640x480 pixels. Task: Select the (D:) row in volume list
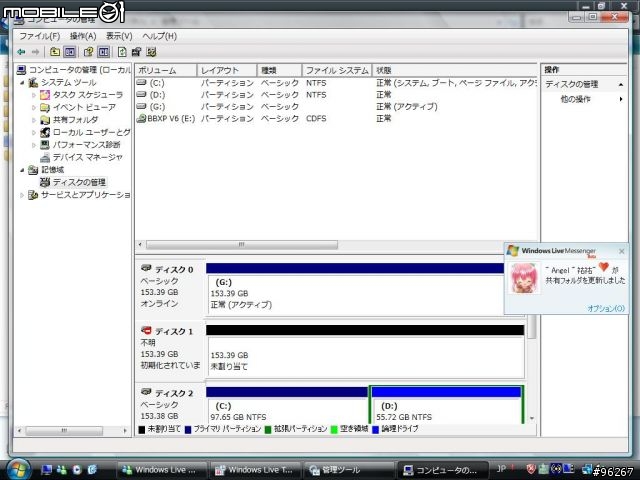point(336,95)
